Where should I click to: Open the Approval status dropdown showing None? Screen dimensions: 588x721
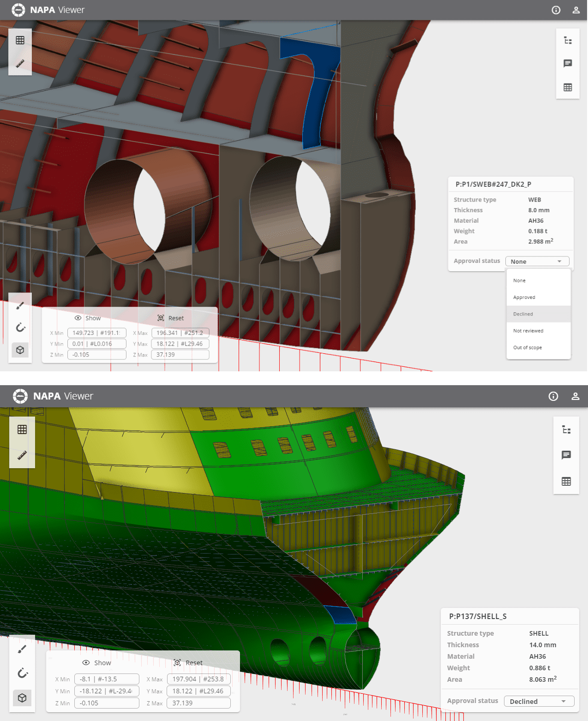[x=537, y=262]
